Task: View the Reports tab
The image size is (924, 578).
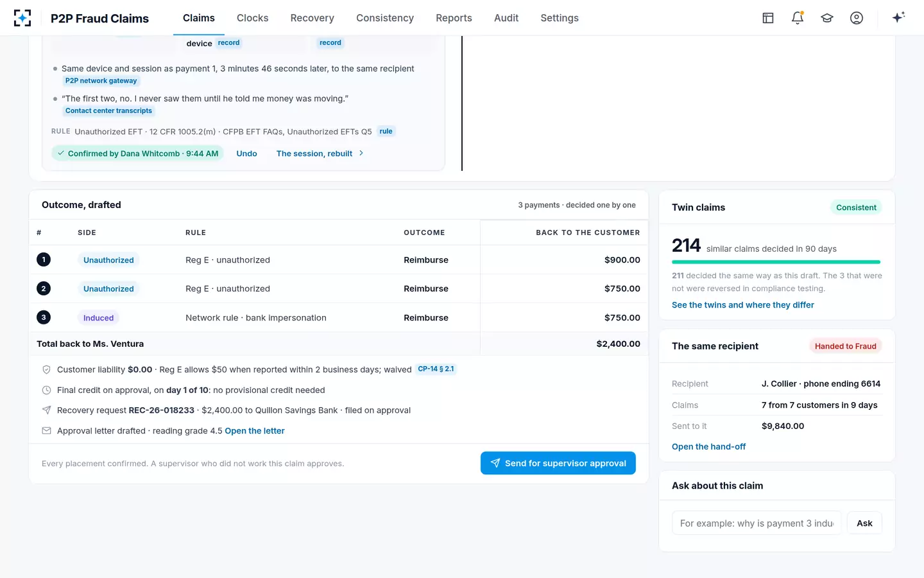Action: point(454,18)
